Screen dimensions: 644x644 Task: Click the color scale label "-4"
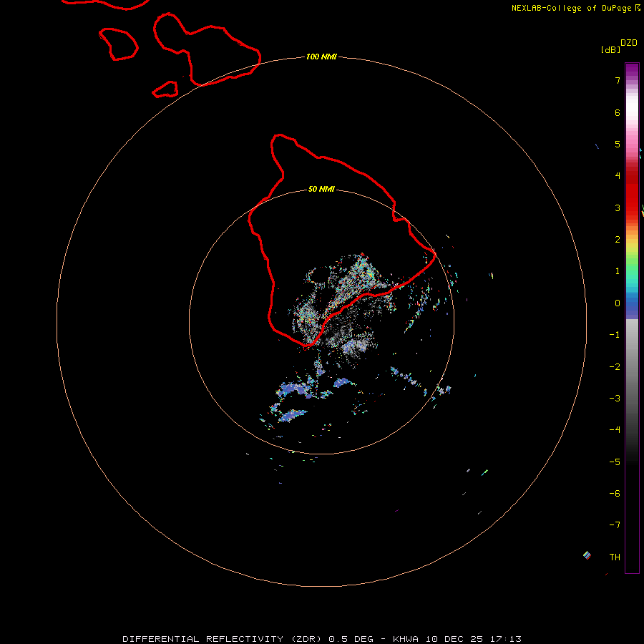click(x=615, y=430)
